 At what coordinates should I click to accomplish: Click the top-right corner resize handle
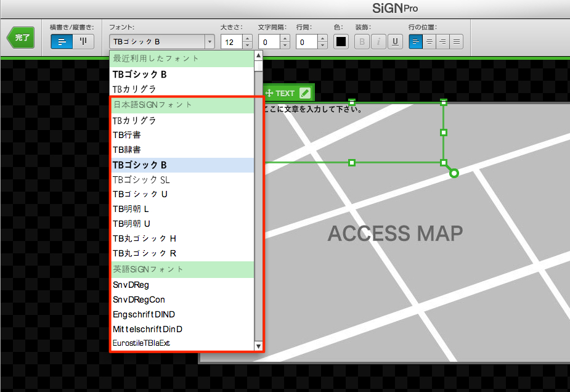pos(444,102)
